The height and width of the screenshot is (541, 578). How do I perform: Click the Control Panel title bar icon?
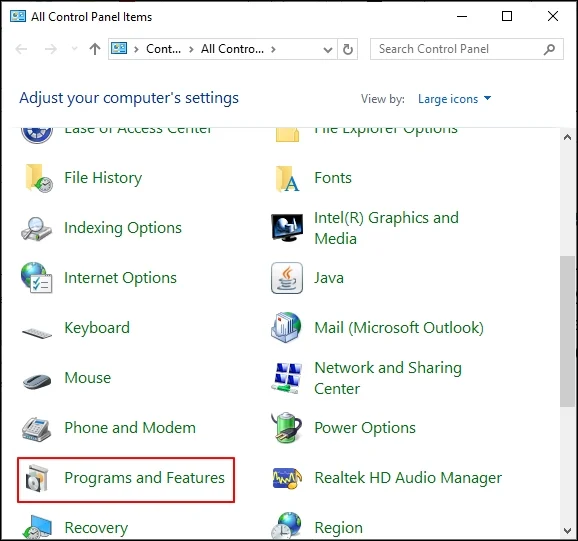(x=18, y=16)
